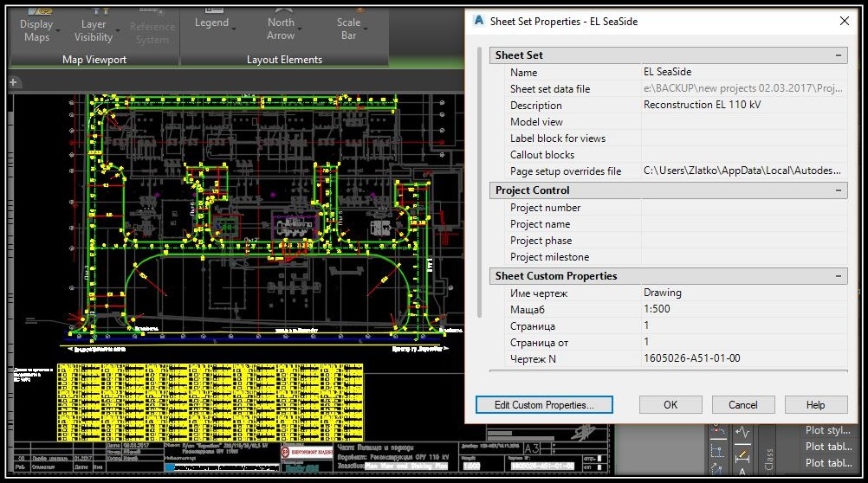The image size is (868, 483).
Task: Click the plus icon to open a new drawing tab
Action: pos(13,82)
